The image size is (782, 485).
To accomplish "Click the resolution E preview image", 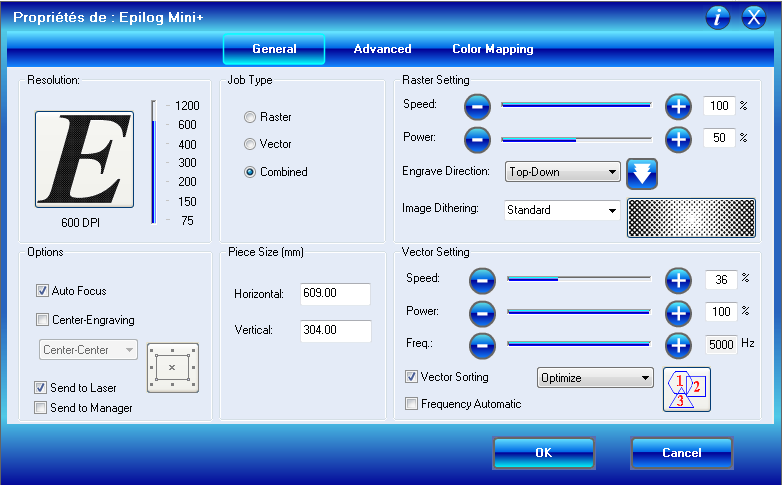I will [x=84, y=159].
